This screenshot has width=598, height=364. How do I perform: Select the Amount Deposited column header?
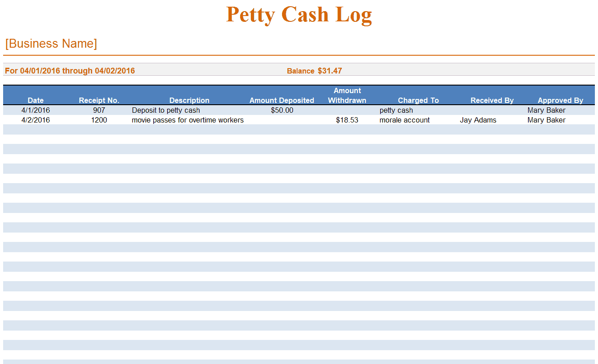coord(282,100)
